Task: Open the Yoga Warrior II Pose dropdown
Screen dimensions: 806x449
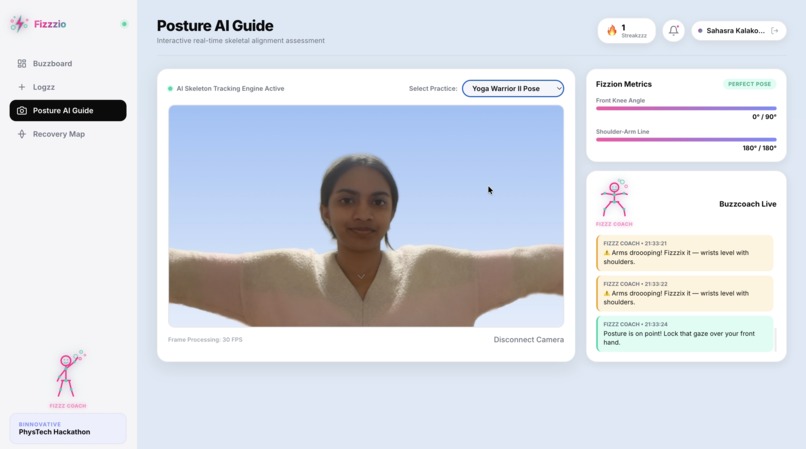Action: tap(512, 88)
